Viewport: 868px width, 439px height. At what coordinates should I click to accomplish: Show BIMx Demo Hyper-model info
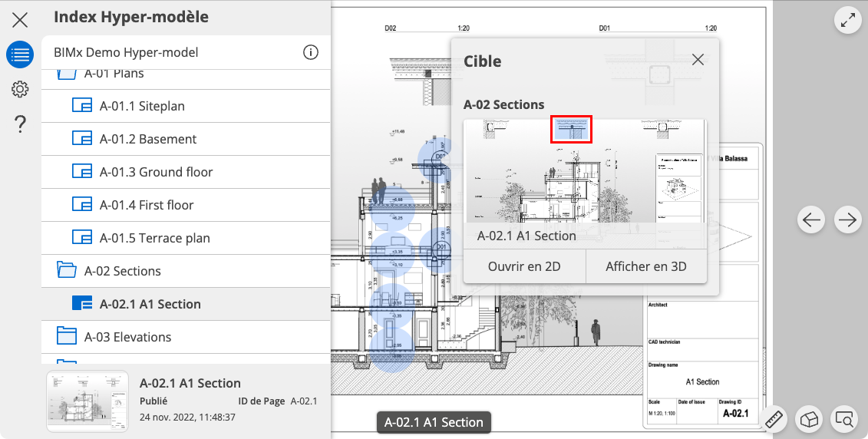tap(311, 53)
